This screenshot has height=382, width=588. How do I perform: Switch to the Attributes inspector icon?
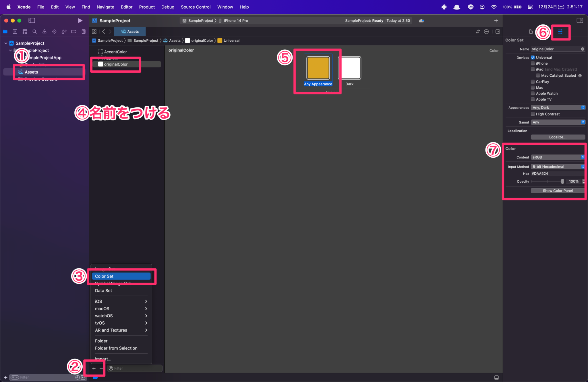coord(560,32)
